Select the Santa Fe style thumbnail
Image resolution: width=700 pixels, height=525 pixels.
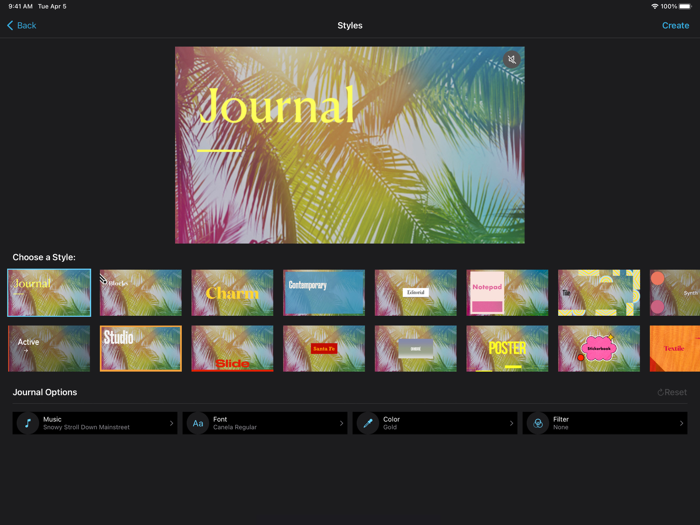point(324,349)
